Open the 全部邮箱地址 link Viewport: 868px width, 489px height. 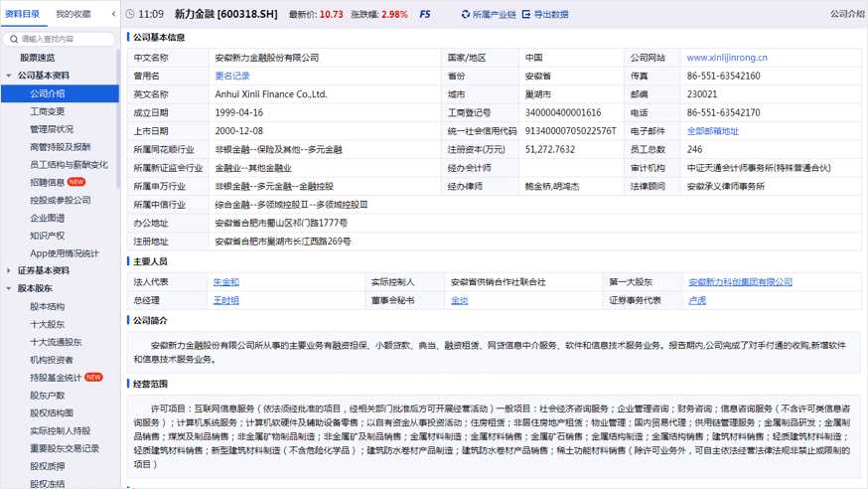(712, 131)
